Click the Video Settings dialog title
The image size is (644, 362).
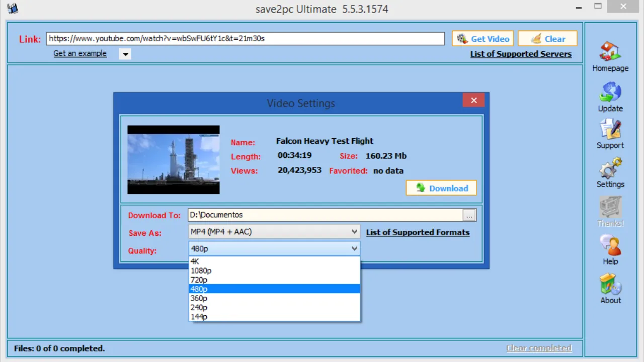pyautogui.click(x=301, y=104)
